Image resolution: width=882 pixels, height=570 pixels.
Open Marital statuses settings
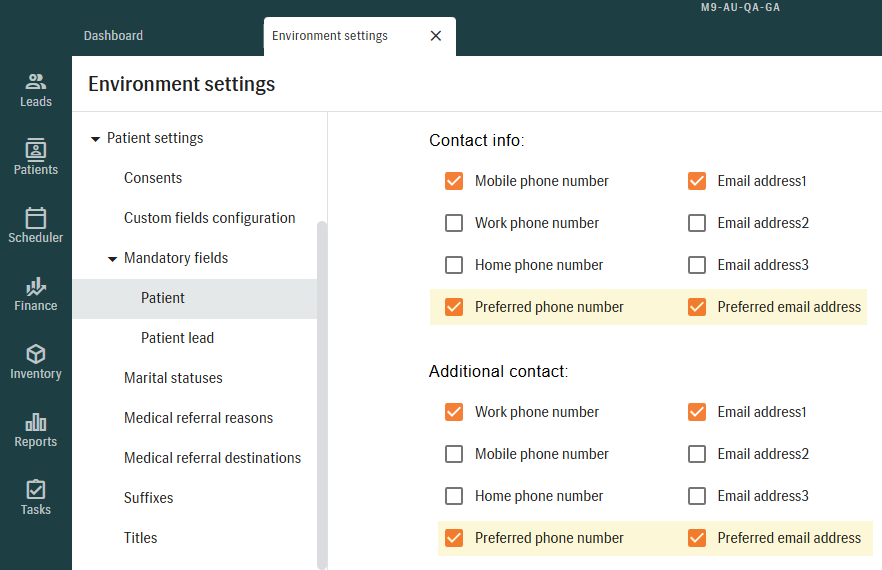click(x=173, y=378)
